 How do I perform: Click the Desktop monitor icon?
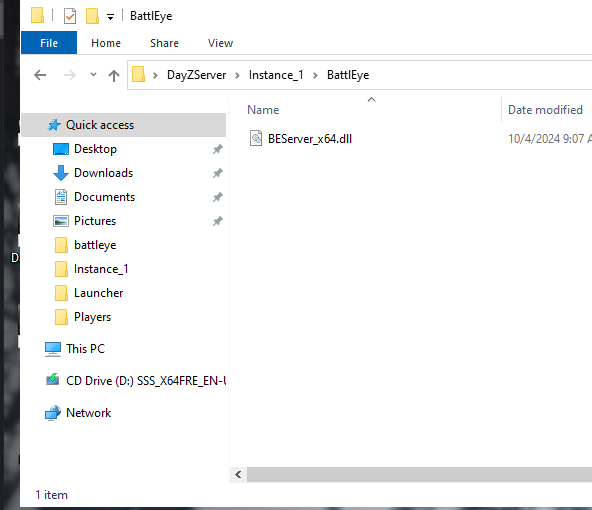(x=61, y=149)
